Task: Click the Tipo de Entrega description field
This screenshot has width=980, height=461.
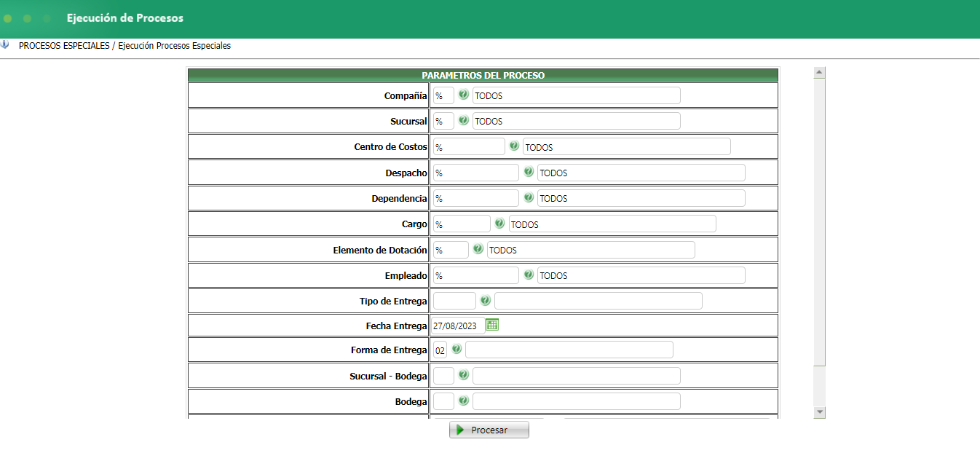Action: [598, 301]
